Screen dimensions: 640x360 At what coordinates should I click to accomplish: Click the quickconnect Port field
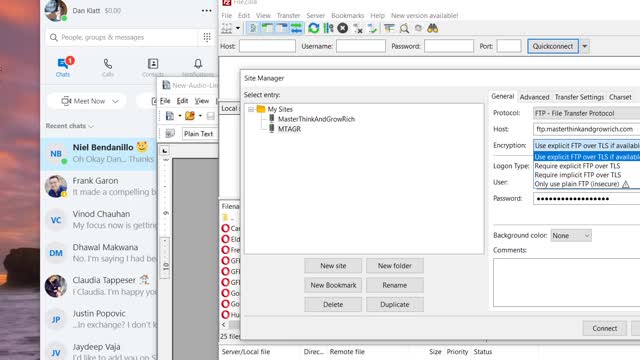click(509, 46)
